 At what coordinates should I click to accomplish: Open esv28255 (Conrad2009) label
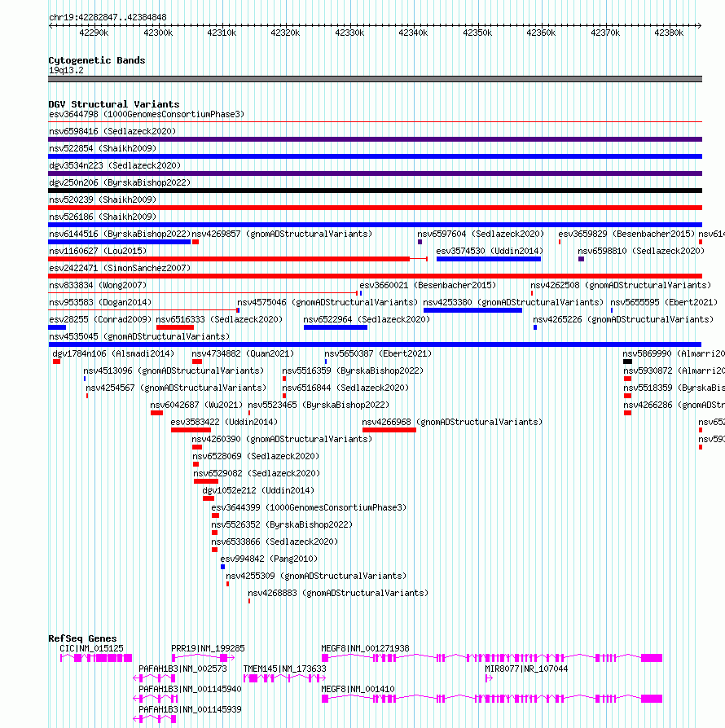pos(100,320)
